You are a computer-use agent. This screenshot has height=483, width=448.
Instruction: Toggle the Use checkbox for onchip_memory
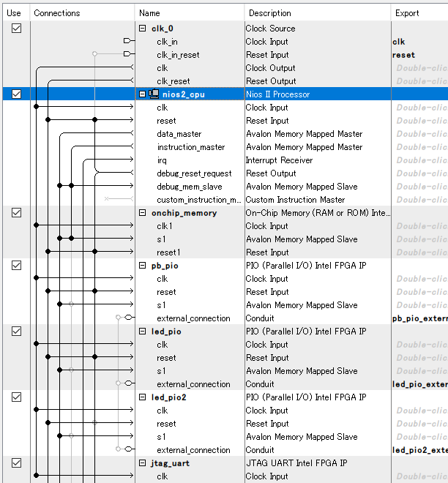click(x=17, y=212)
